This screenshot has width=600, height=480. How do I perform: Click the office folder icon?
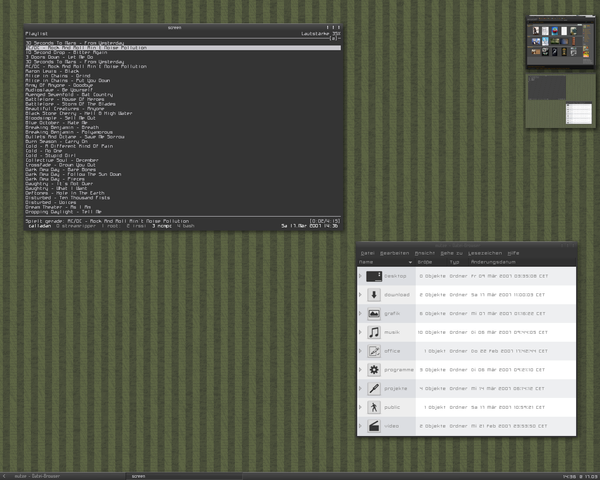click(374, 351)
